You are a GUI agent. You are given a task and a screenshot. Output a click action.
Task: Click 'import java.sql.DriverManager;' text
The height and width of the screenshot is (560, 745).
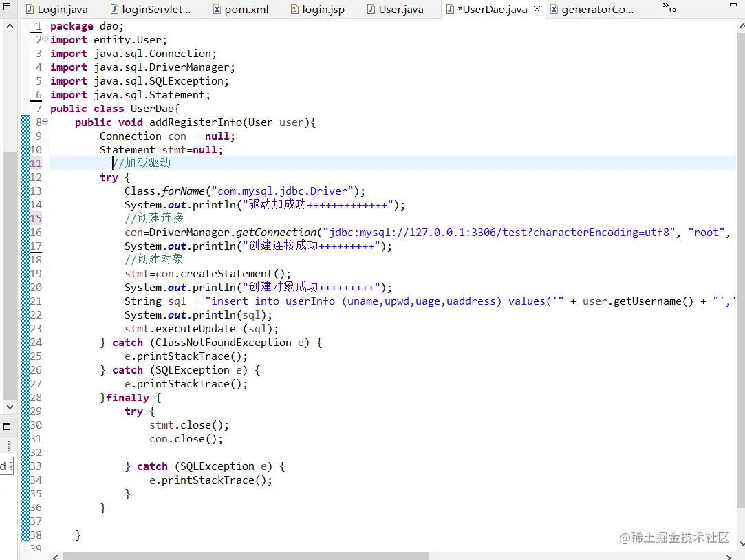(142, 67)
